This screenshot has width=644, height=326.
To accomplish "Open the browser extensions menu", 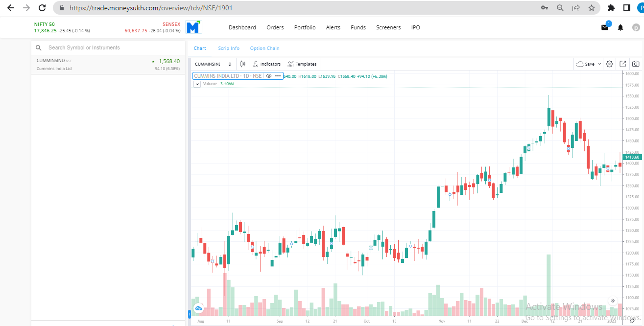I will (611, 8).
